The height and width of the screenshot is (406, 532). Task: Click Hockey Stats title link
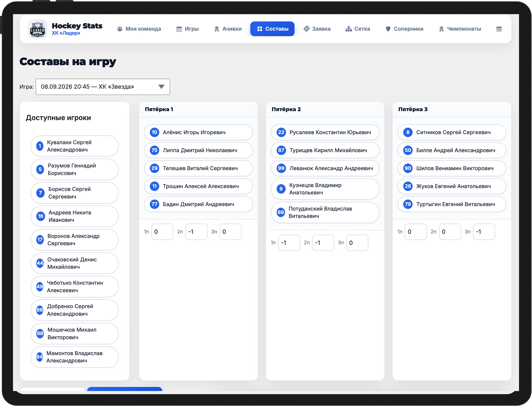[x=77, y=26]
